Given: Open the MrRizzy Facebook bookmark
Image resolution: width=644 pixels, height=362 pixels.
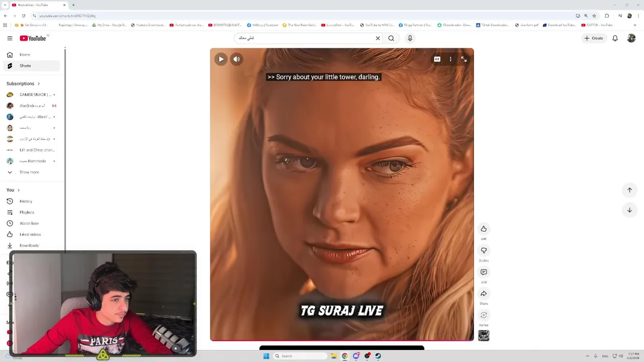Looking at the screenshot, I should 263,25.
